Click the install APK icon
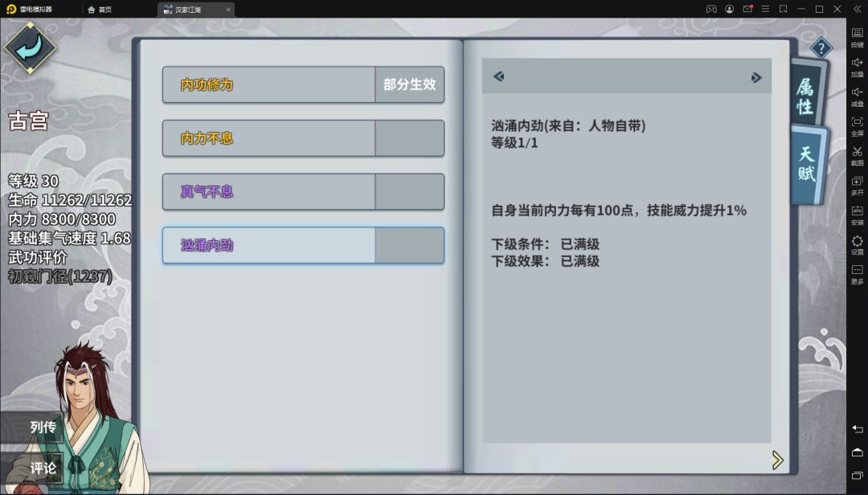 coord(857,215)
